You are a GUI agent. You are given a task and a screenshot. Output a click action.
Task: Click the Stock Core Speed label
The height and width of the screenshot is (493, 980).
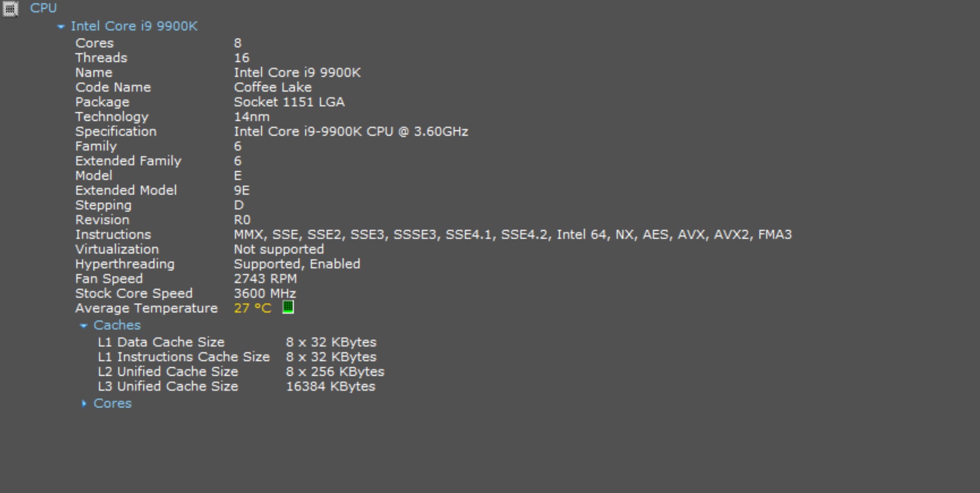click(134, 294)
